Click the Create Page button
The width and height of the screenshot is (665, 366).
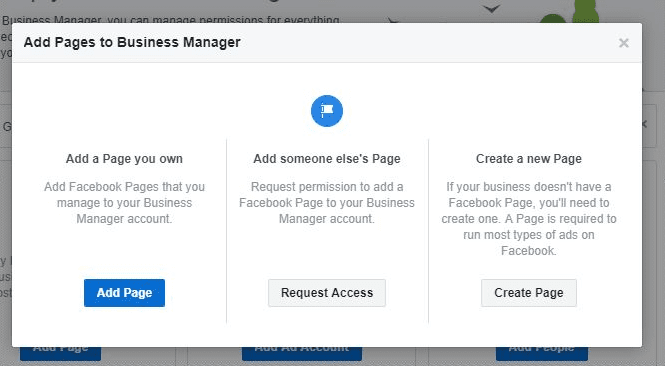528,293
